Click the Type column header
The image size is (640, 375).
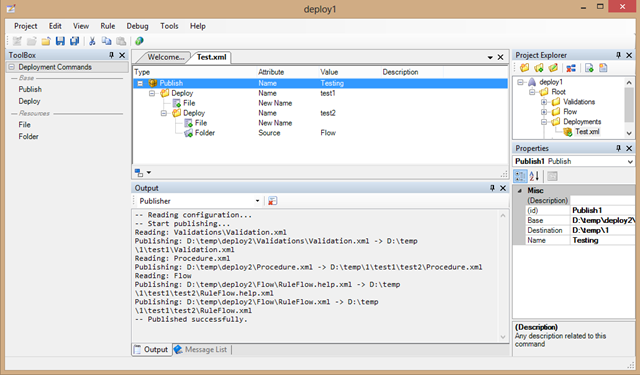(195, 72)
